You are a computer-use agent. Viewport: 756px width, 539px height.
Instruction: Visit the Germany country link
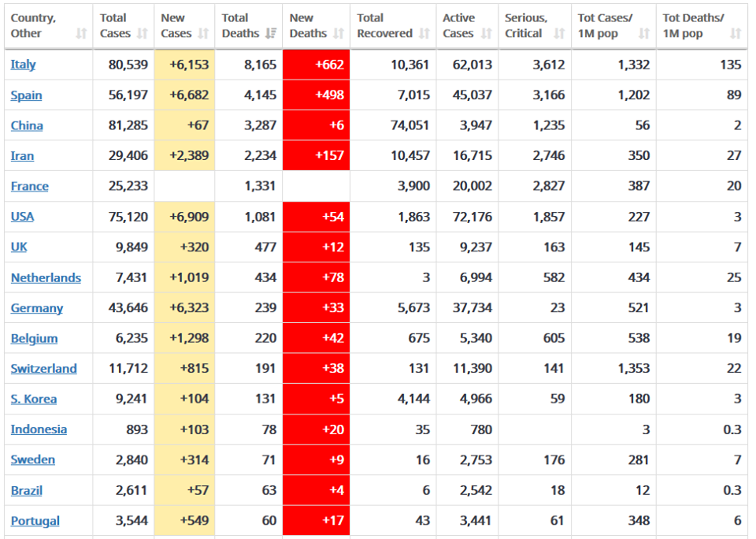[37, 308]
